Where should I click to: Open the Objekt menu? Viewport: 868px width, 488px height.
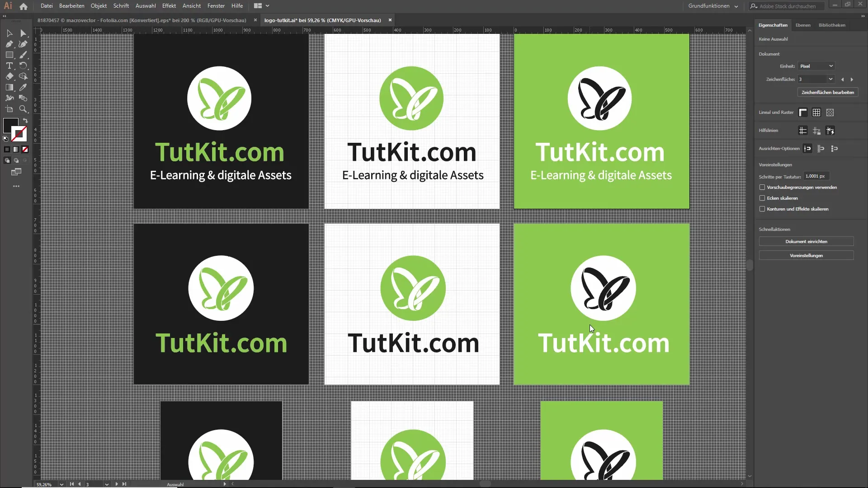99,6
